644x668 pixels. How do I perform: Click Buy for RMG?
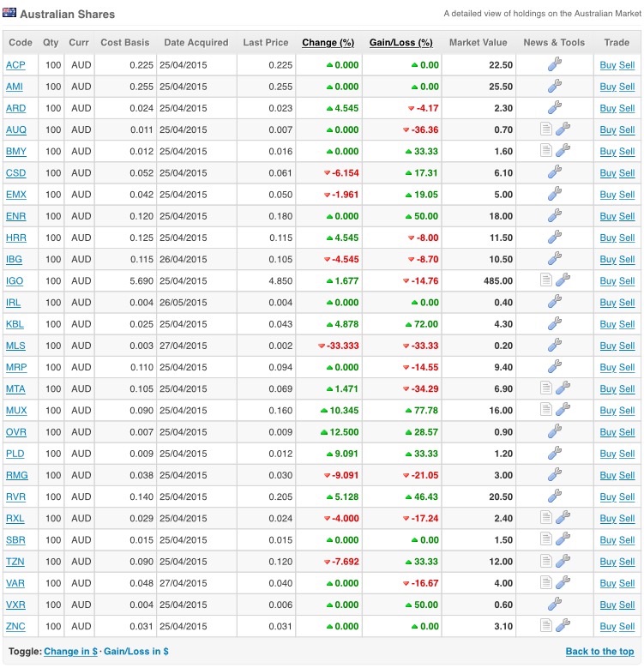[x=608, y=475]
